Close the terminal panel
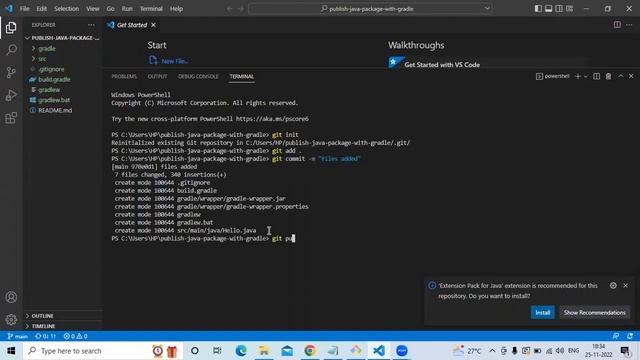This screenshot has height=360, width=640. [631, 76]
